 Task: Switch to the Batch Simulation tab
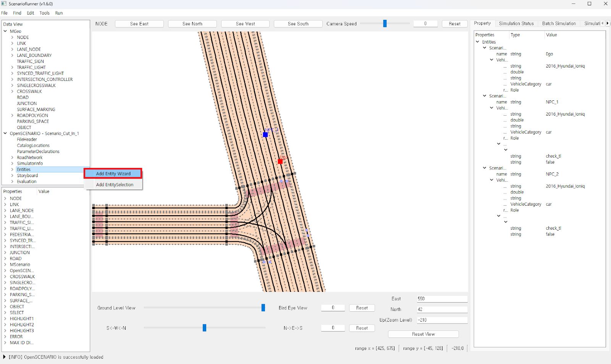(559, 24)
